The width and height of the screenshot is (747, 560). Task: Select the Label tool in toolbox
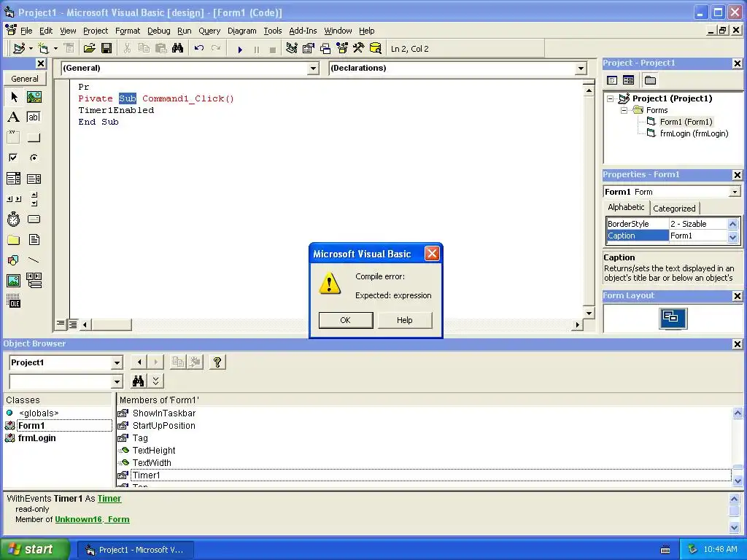click(14, 117)
